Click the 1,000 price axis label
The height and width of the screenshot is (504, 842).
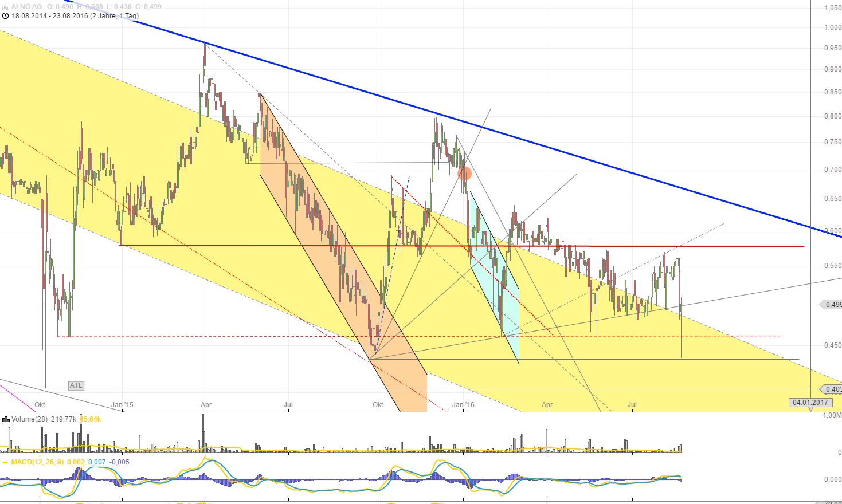[x=832, y=27]
